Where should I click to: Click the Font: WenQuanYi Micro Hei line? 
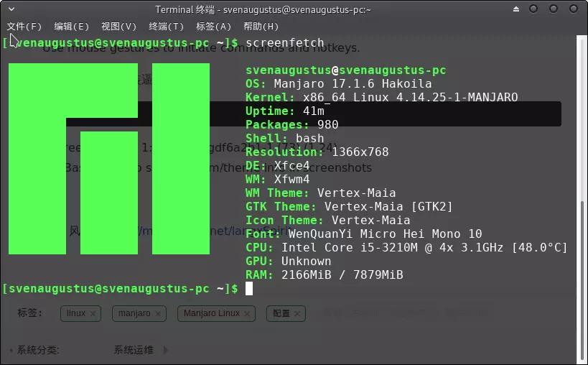[x=364, y=234]
